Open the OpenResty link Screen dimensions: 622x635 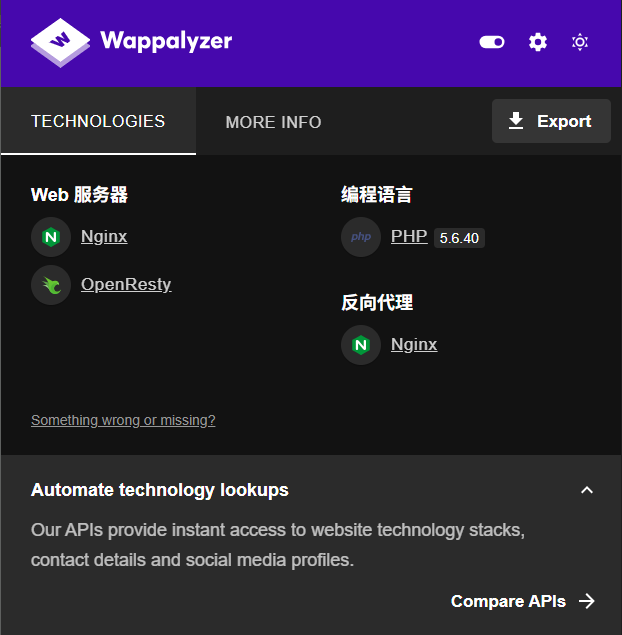click(x=126, y=284)
